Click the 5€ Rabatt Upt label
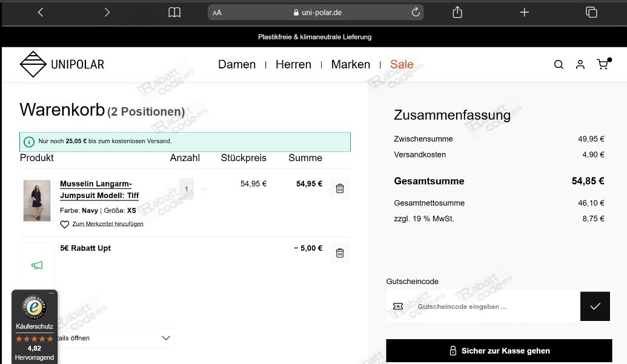Viewport: 627px width, 364px height. click(85, 248)
